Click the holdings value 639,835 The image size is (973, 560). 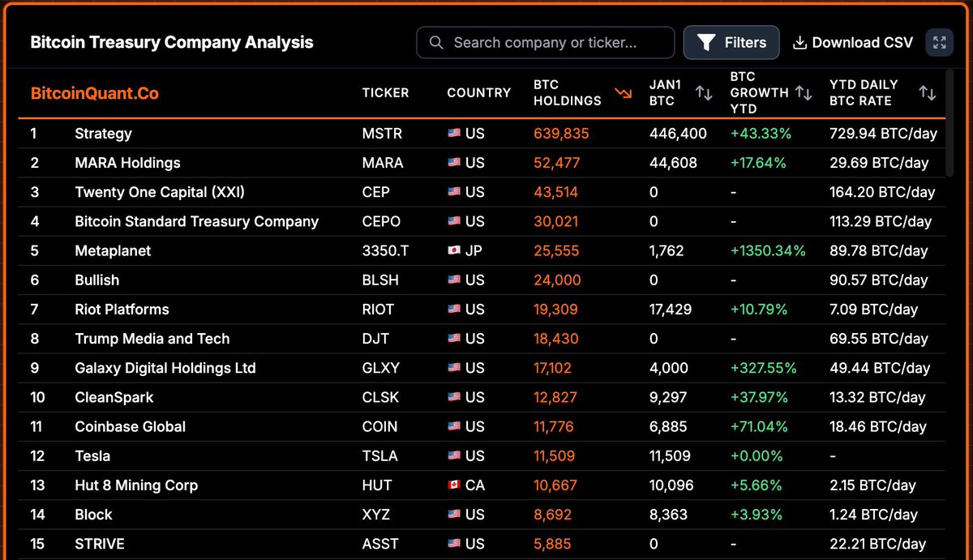(561, 134)
